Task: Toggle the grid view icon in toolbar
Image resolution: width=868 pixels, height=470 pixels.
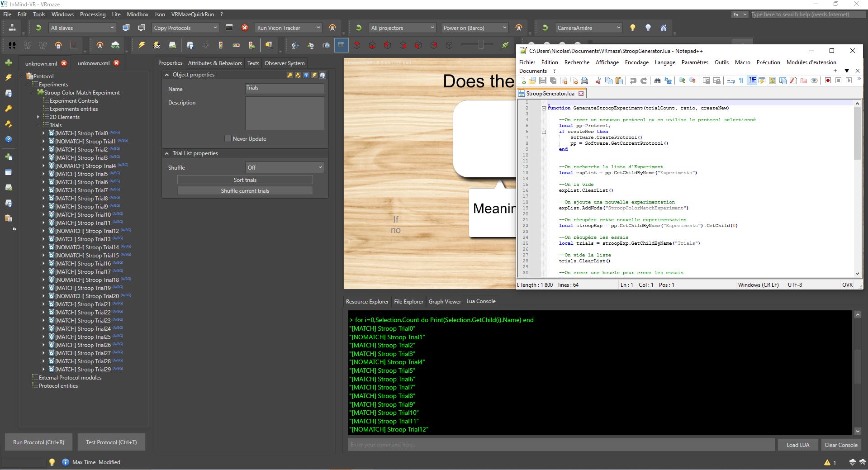Action: (342, 45)
